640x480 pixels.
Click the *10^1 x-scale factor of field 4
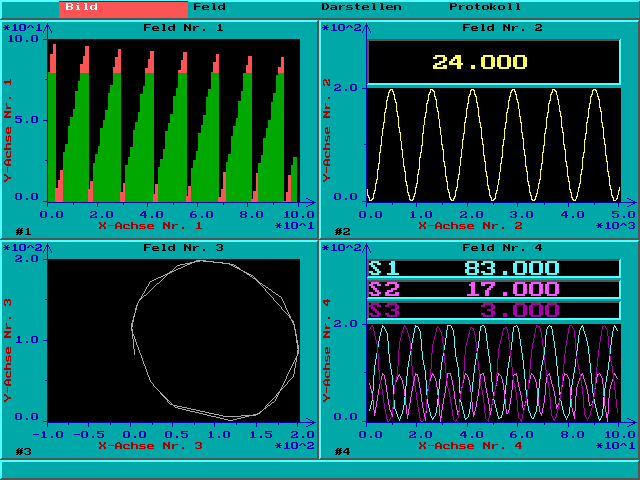[615, 446]
